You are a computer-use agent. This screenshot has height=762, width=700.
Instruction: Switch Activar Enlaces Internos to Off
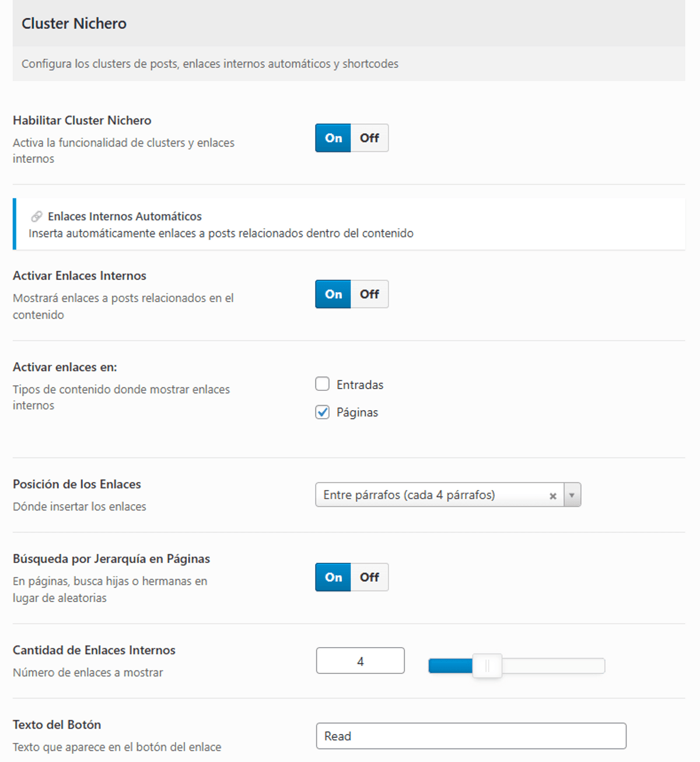pos(369,294)
